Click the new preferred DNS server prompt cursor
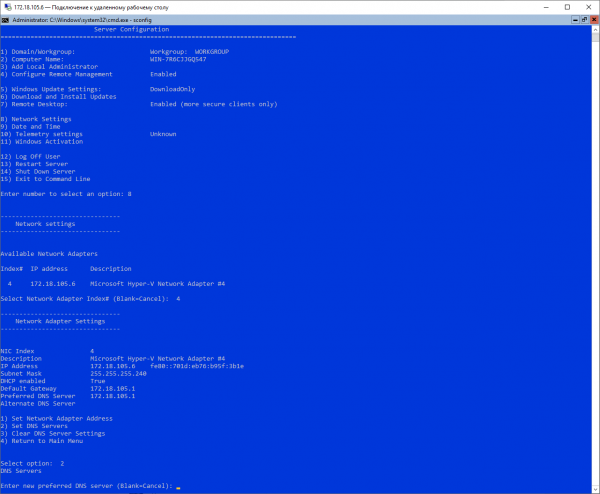The height and width of the screenshot is (494, 600). [178, 487]
